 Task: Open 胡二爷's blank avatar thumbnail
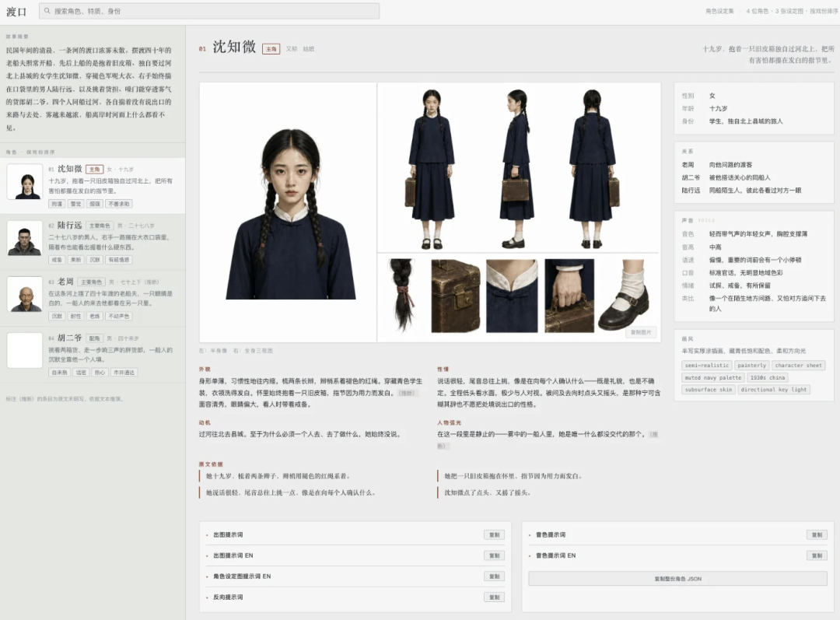click(x=25, y=351)
